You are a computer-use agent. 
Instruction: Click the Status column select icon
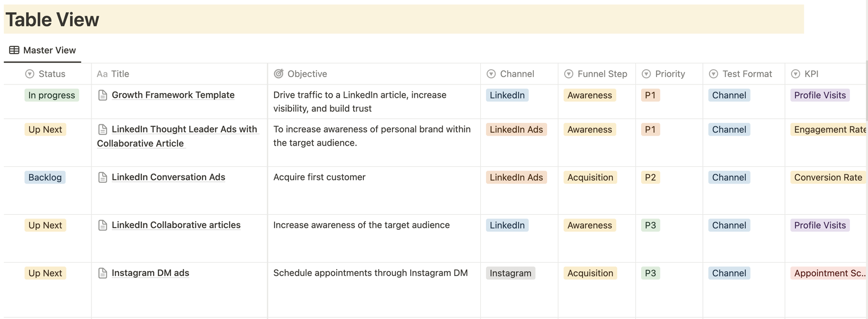(30, 74)
